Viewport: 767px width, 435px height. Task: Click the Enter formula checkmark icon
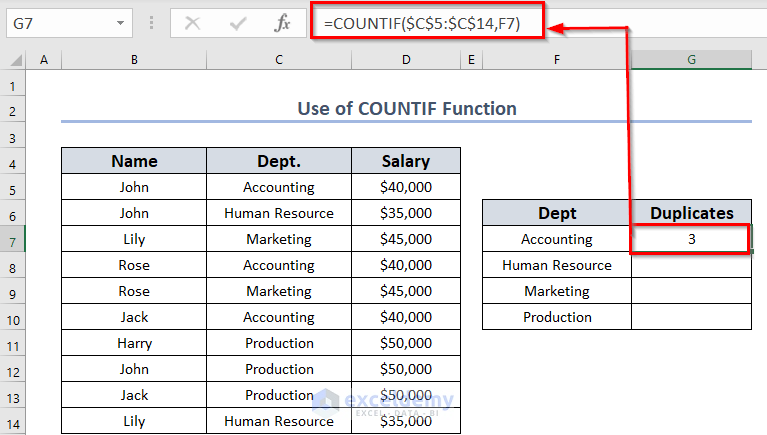click(x=237, y=22)
